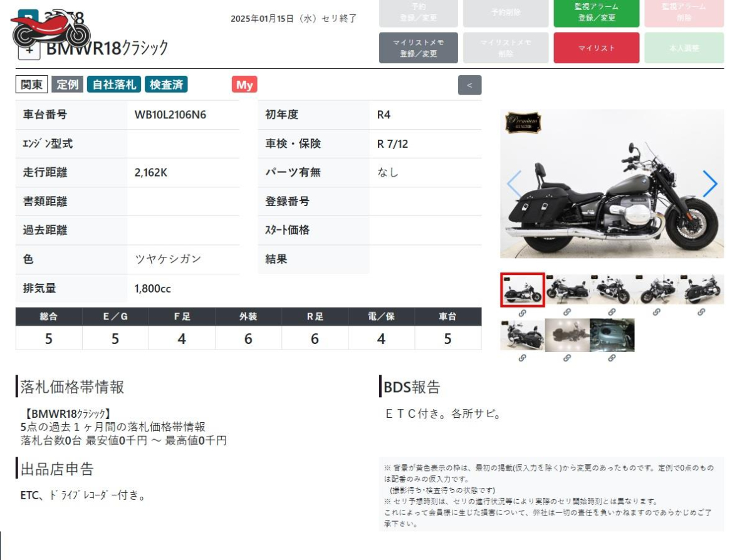Click the 落札価格帯情報 heading
Viewport: 752px width, 560px height.
click(72, 386)
